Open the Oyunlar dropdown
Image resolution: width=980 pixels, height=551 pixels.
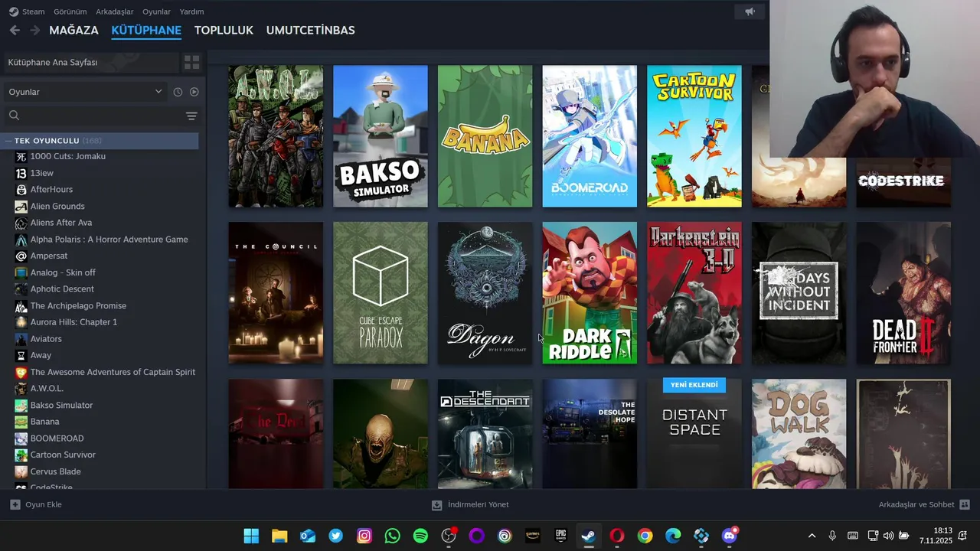86,92
